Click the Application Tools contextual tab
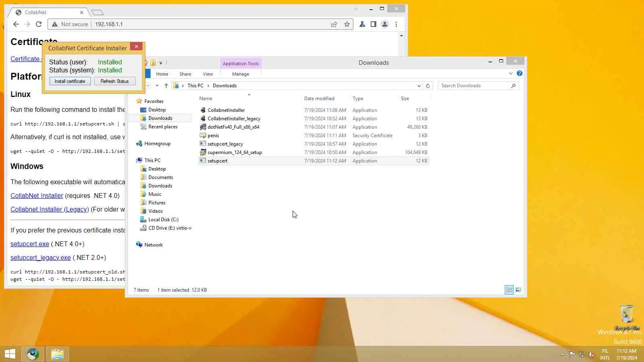The height and width of the screenshot is (362, 644). pos(241,64)
